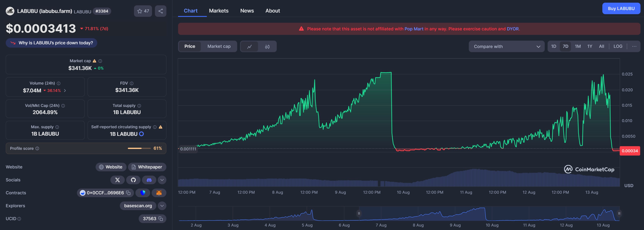Image resolution: width=644 pixels, height=230 pixels.
Task: Select the 1M time range
Action: (x=578, y=46)
